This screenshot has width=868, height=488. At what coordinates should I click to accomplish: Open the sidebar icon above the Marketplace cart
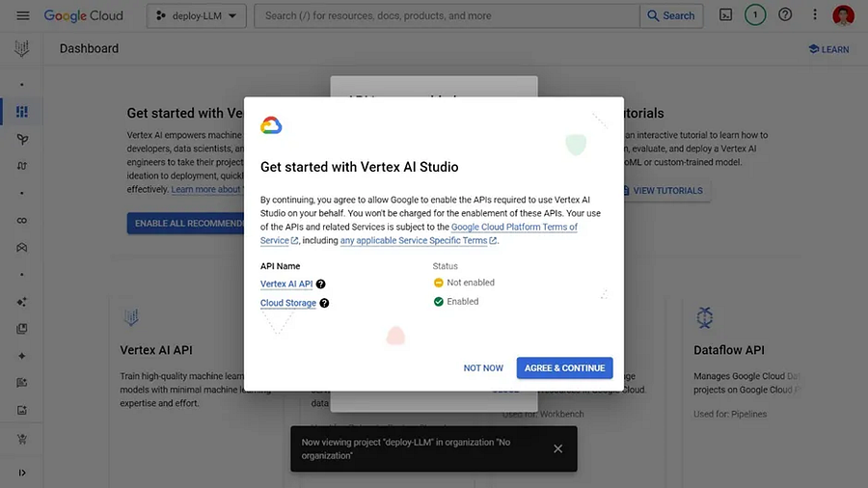(x=21, y=410)
